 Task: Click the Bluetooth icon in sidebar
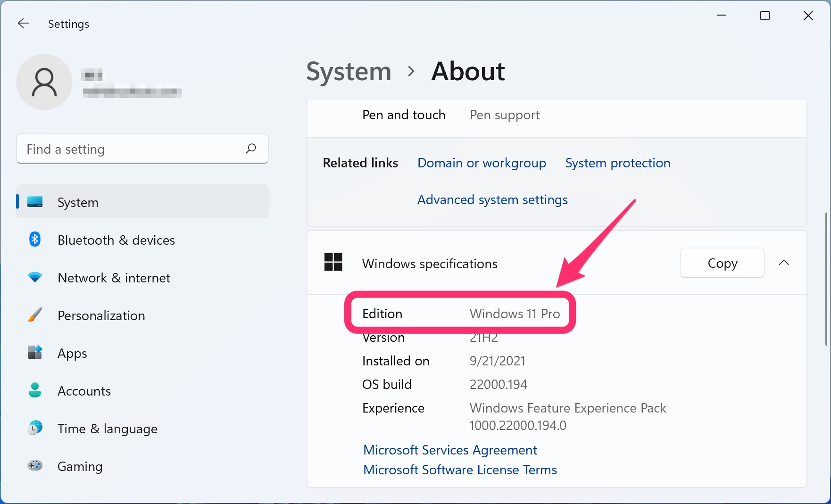tap(35, 240)
